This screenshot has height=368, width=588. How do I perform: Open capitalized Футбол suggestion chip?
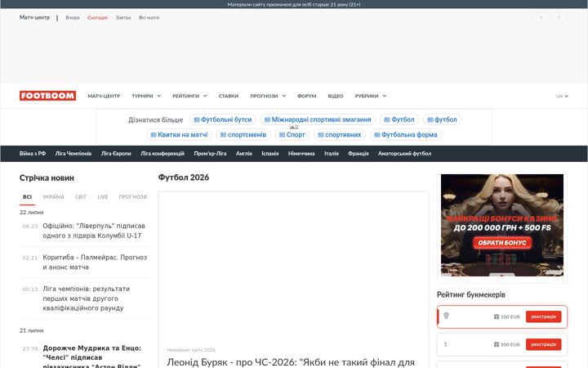(399, 119)
